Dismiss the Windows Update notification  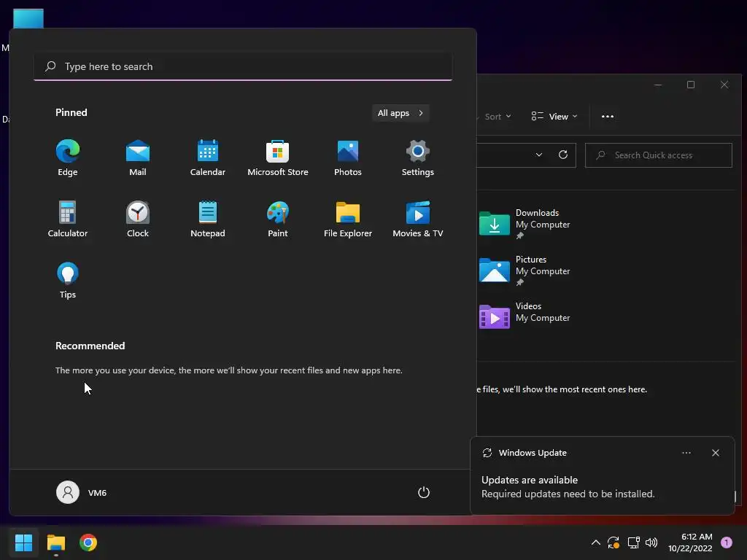point(716,453)
